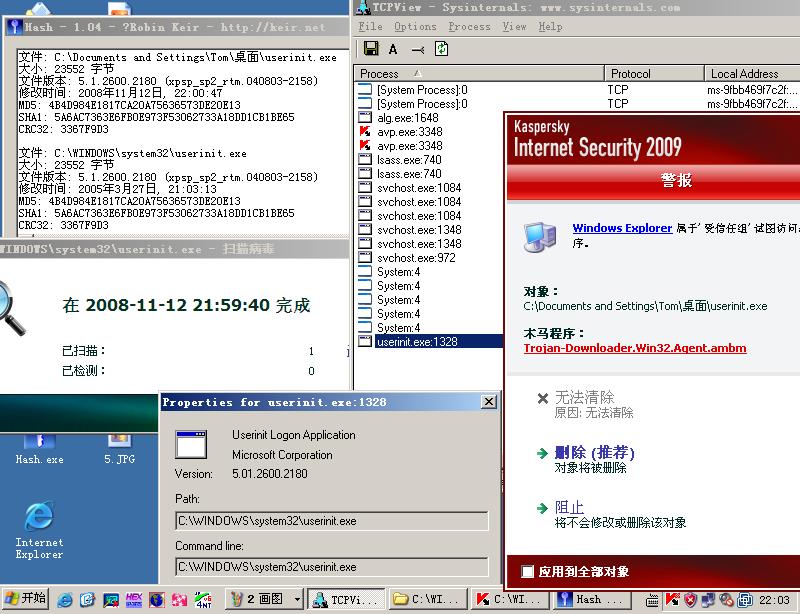Click the C:\WINDOWS\system32\userinit.exe file line in Hash
The width and height of the screenshot is (800, 614).
click(133, 153)
